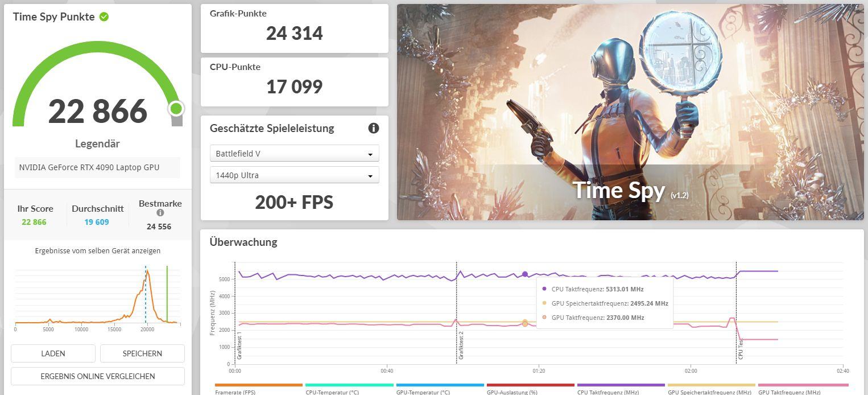The width and height of the screenshot is (868, 395).
Task: Click the Time Spy benchmark thumbnail image
Action: point(630,112)
